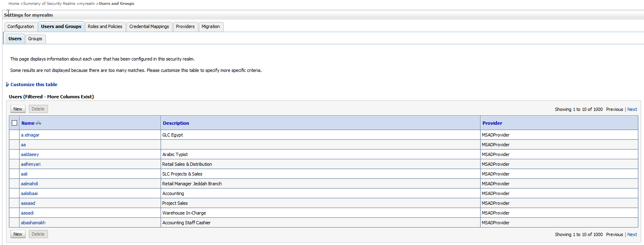The image size is (644, 245).
Task: Open the Roles and Policies tab
Action: click(x=105, y=27)
